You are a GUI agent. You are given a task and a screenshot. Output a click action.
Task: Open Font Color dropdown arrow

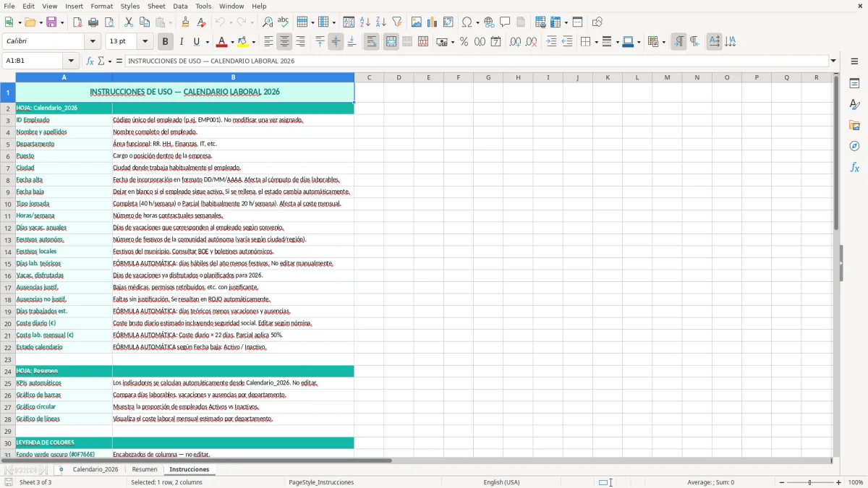[x=231, y=42]
